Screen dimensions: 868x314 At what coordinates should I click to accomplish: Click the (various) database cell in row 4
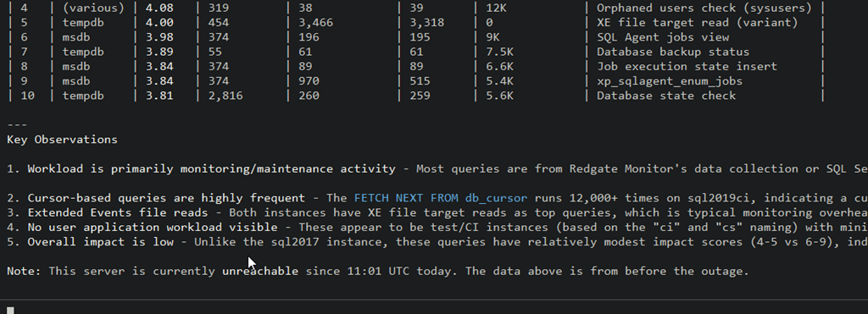tap(93, 8)
